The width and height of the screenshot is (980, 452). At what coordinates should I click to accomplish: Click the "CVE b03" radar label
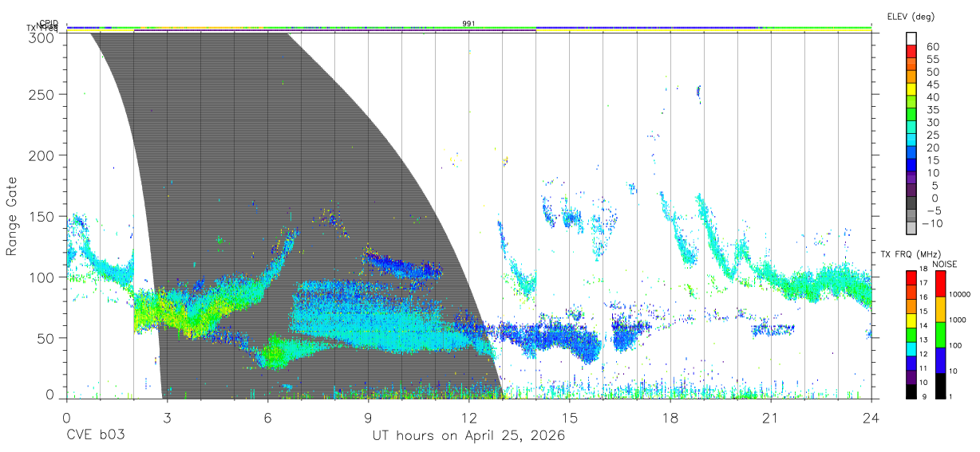pyautogui.click(x=95, y=436)
